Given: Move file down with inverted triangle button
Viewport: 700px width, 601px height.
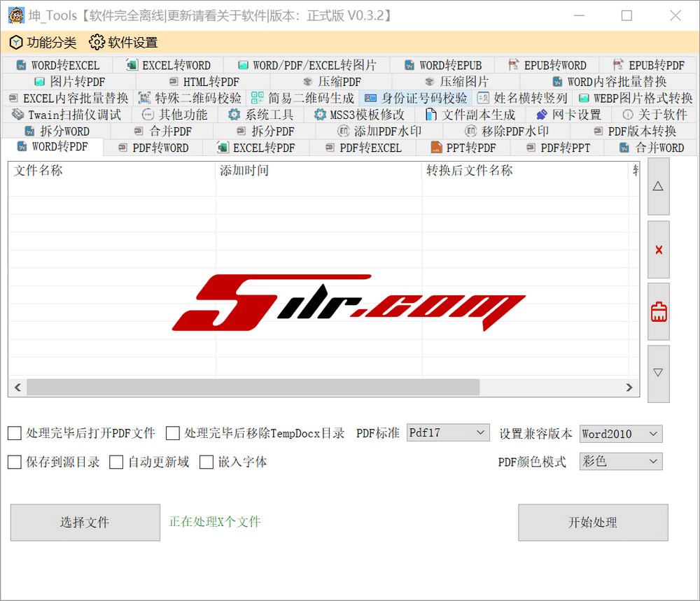Looking at the screenshot, I should [x=658, y=373].
